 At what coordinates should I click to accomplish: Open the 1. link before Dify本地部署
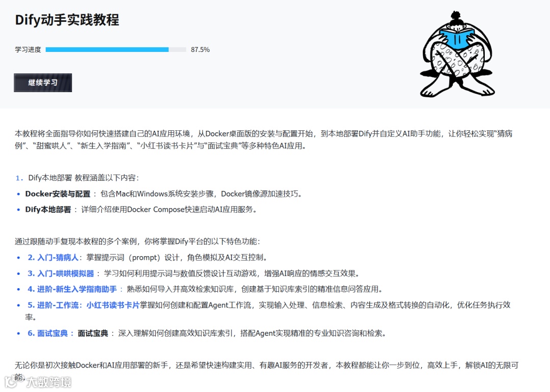click(x=19, y=178)
